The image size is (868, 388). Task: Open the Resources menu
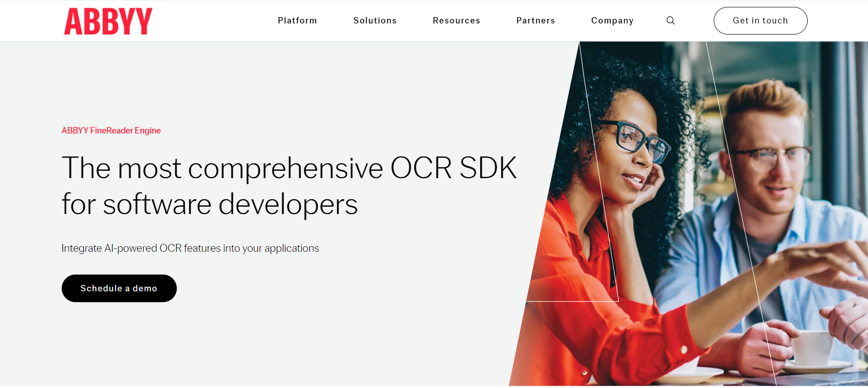pos(456,21)
